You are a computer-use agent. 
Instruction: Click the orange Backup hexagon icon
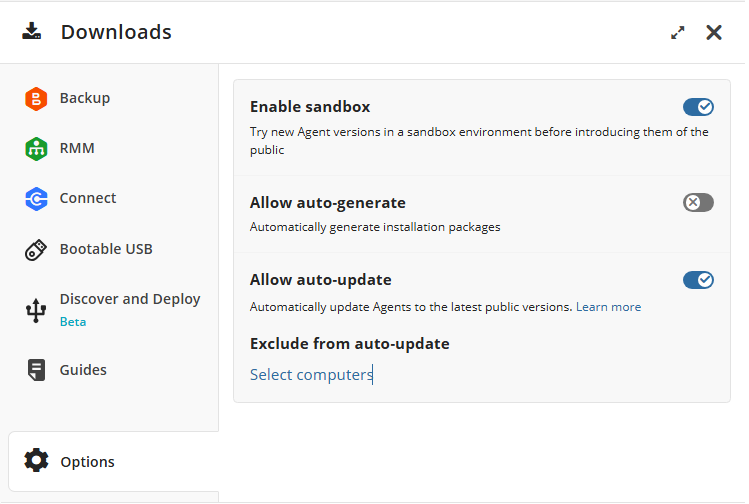click(36, 98)
